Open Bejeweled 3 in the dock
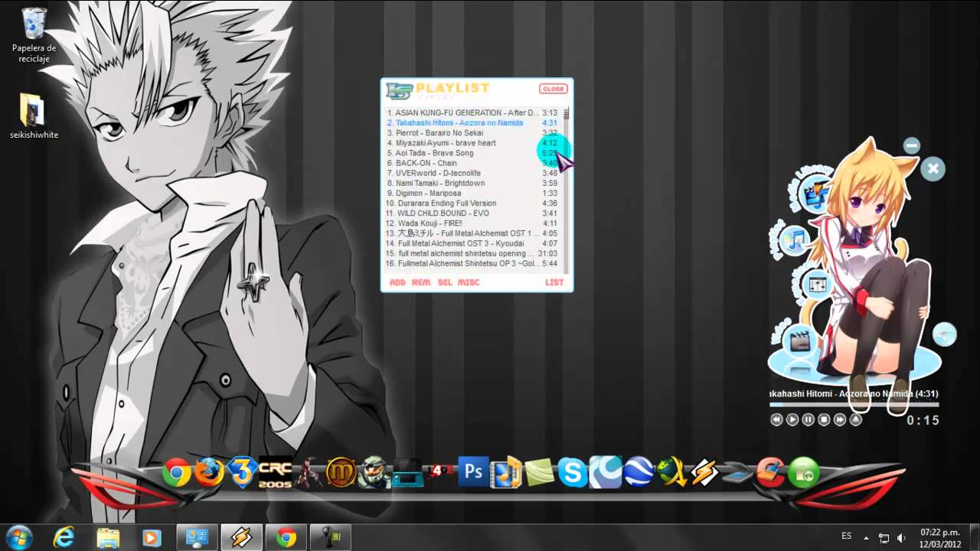This screenshot has width=980, height=551. (x=242, y=473)
